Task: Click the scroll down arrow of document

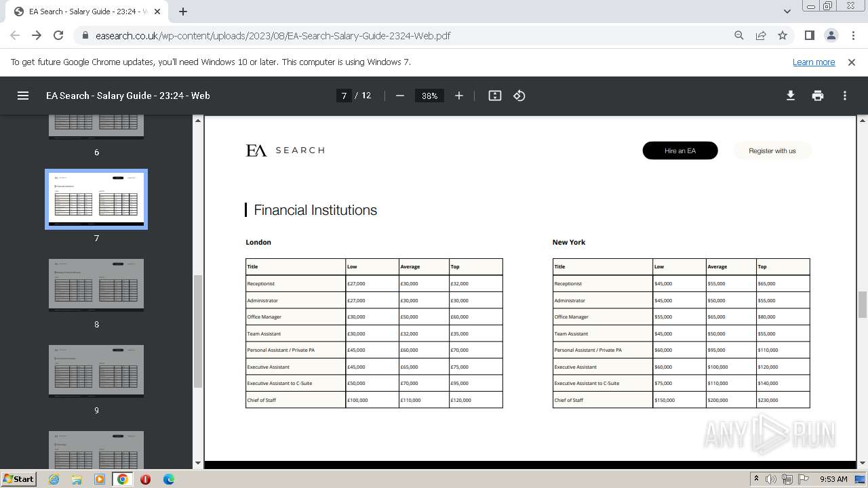Action: 863,463
